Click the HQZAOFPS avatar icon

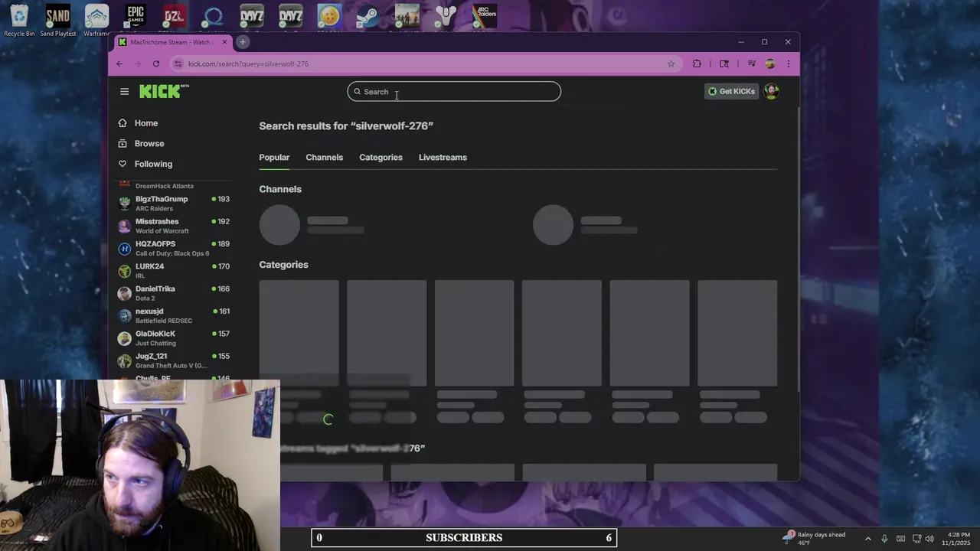click(x=124, y=249)
